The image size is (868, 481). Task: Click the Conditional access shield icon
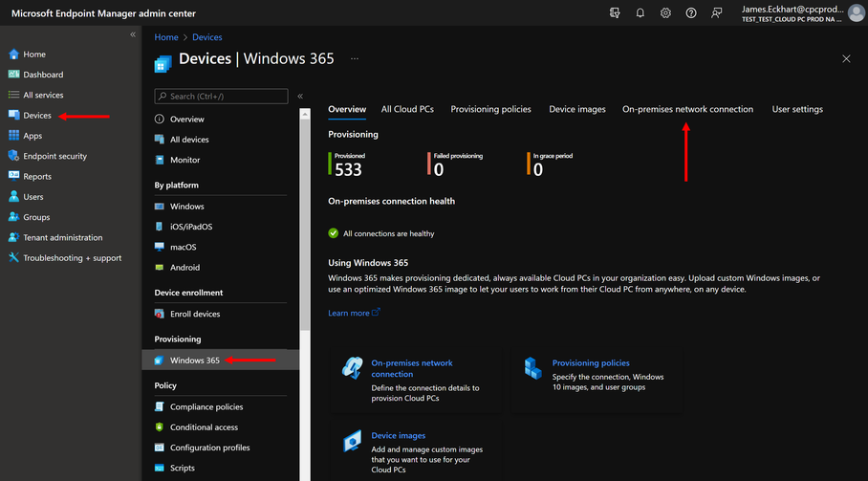click(x=160, y=426)
